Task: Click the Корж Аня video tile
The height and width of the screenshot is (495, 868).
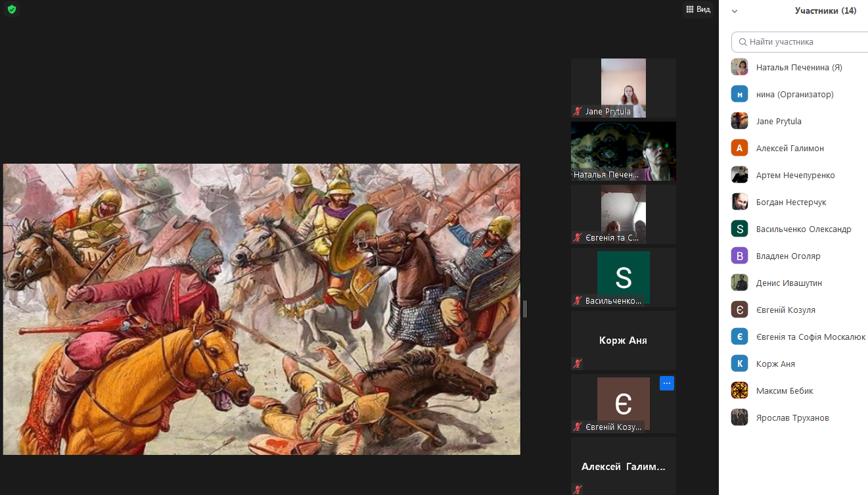Action: pos(623,341)
